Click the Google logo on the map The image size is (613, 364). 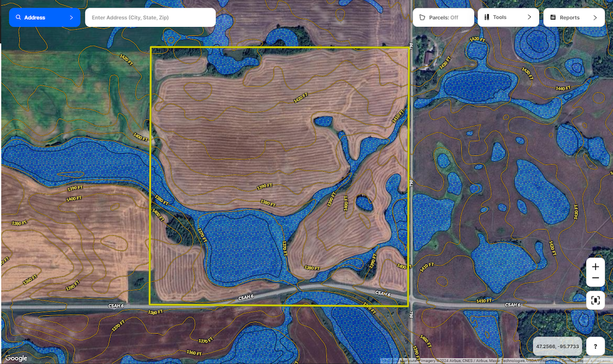click(16, 358)
